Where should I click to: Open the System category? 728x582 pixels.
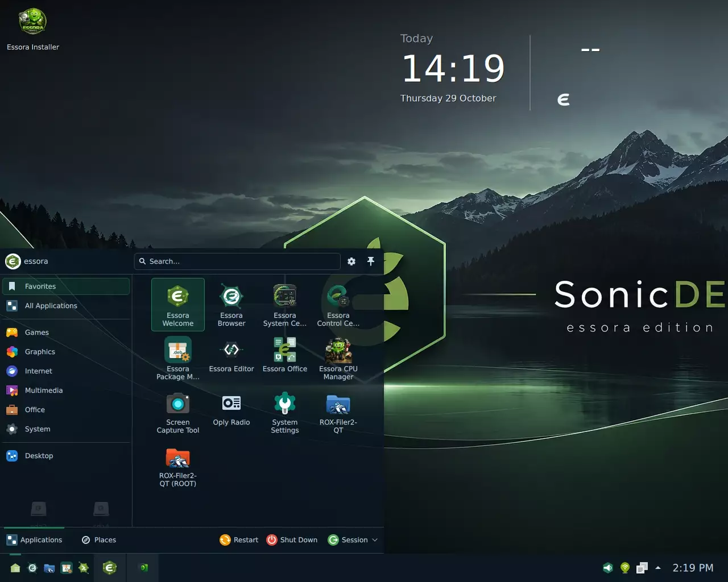coord(66,429)
